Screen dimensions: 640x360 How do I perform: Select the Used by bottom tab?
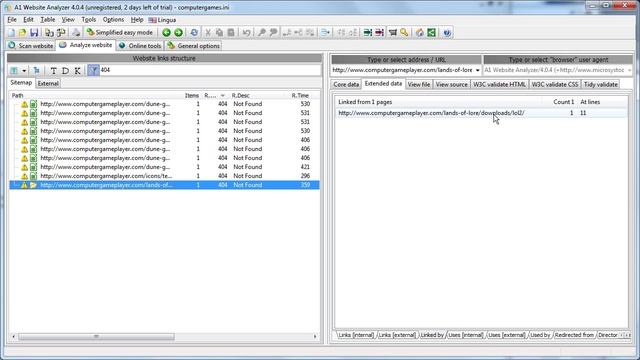[540, 335]
